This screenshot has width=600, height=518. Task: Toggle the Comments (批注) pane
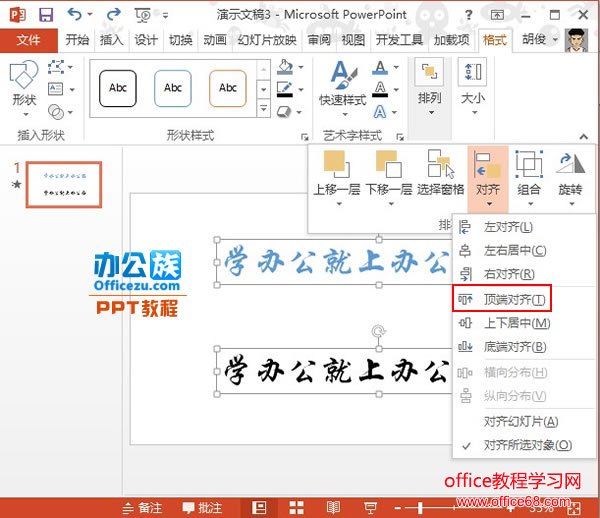coord(202,508)
